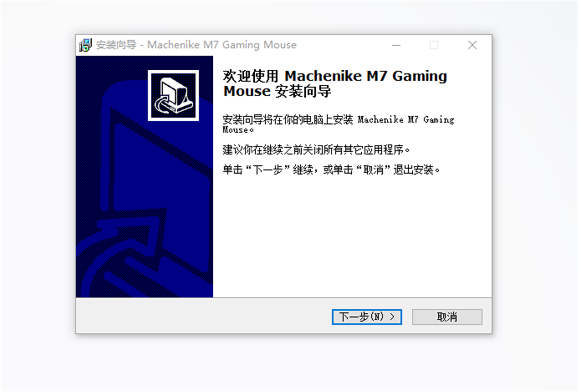
Task: Click the 下一步(N) > button
Action: (367, 317)
